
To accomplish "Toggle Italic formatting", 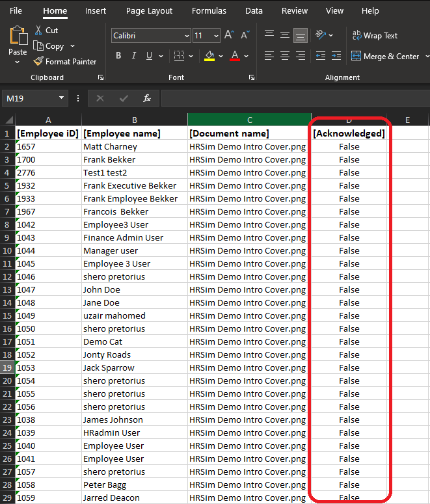I will 134,56.
